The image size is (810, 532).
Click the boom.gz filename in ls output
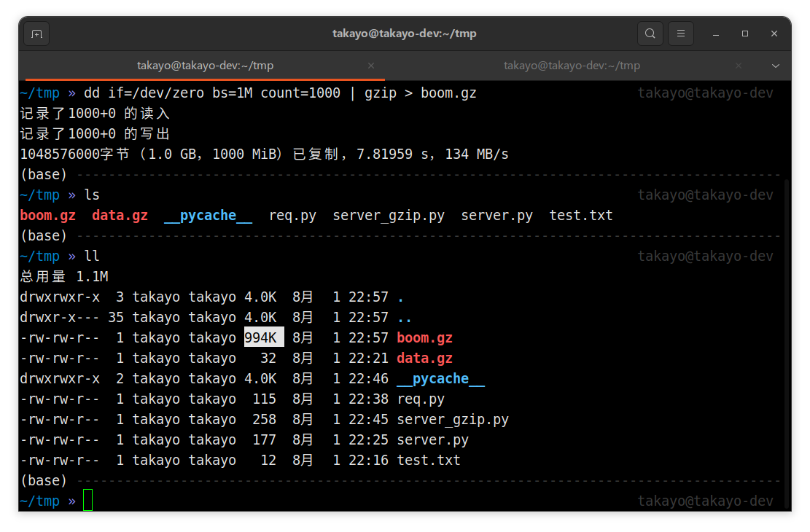pos(47,215)
